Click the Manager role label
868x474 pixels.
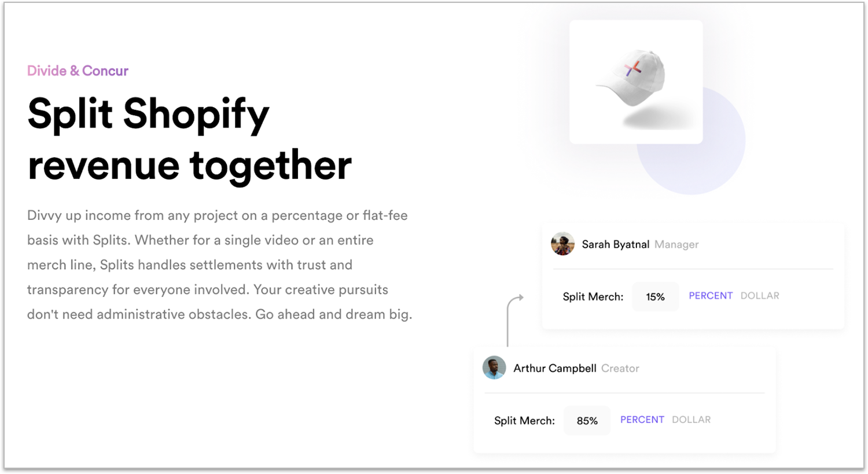tap(676, 245)
